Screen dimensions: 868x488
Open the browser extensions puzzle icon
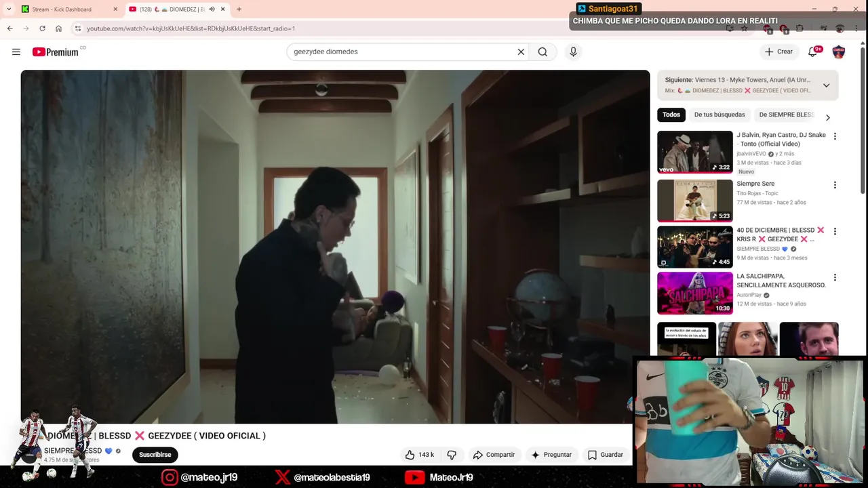800,28
